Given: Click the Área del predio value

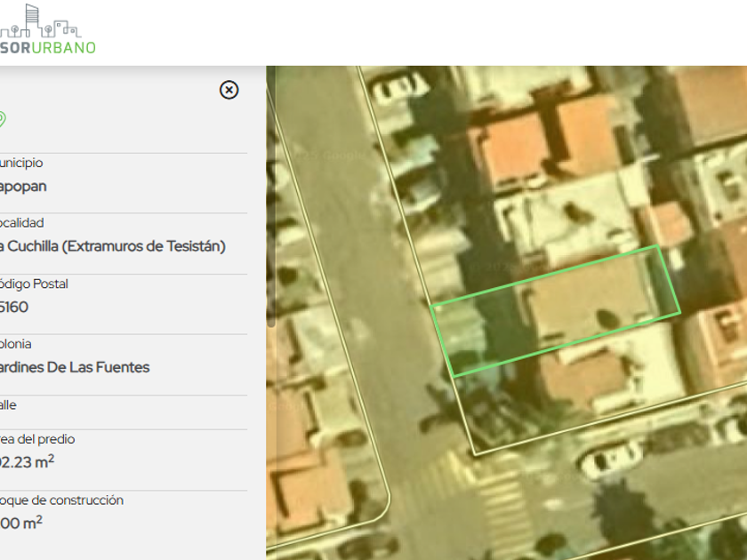Looking at the screenshot, I should click(27, 460).
